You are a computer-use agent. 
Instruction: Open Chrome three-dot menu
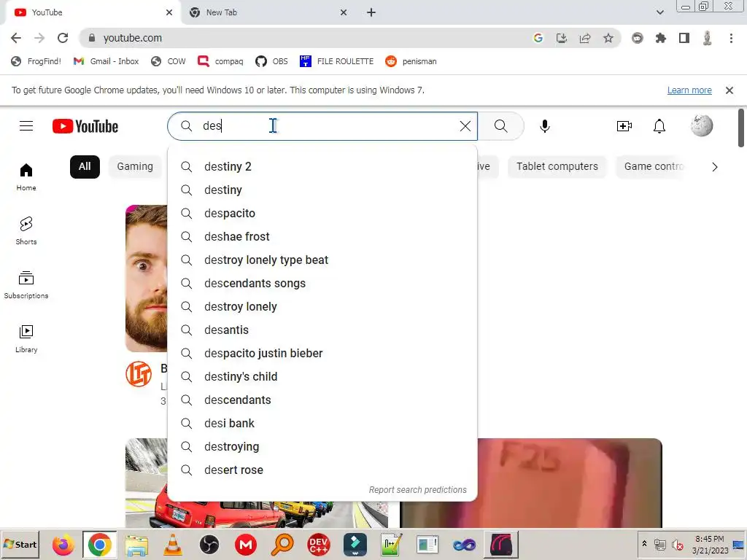click(731, 38)
